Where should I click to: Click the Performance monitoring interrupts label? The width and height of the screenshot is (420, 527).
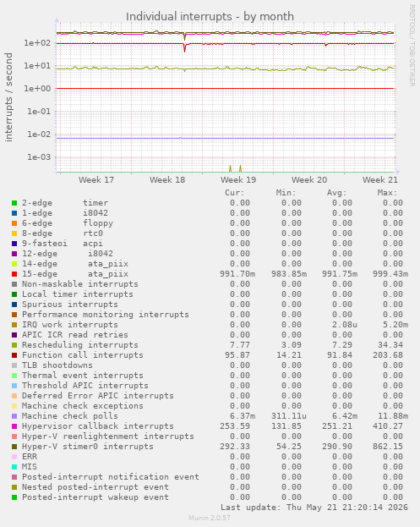(106, 315)
